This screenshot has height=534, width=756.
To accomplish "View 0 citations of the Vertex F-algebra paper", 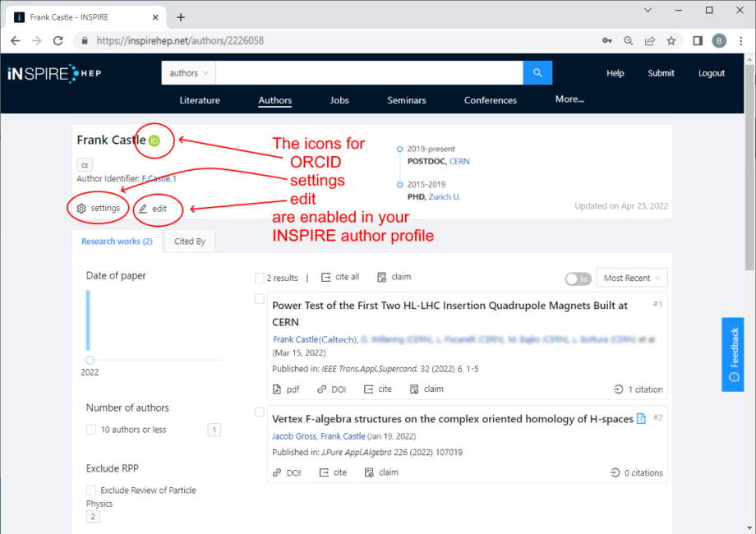I will (x=636, y=472).
